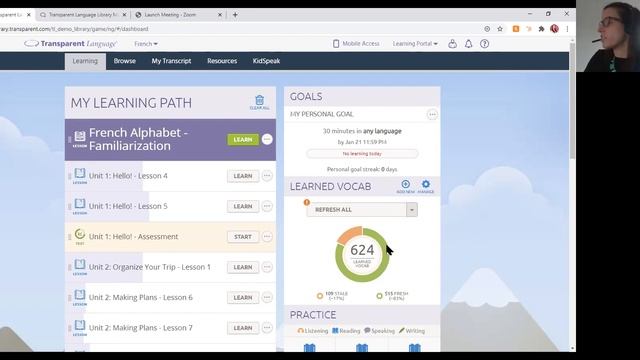This screenshot has width=640, height=360.
Task: Click LEARN for Making Plans Lesson 7
Action: (x=243, y=328)
